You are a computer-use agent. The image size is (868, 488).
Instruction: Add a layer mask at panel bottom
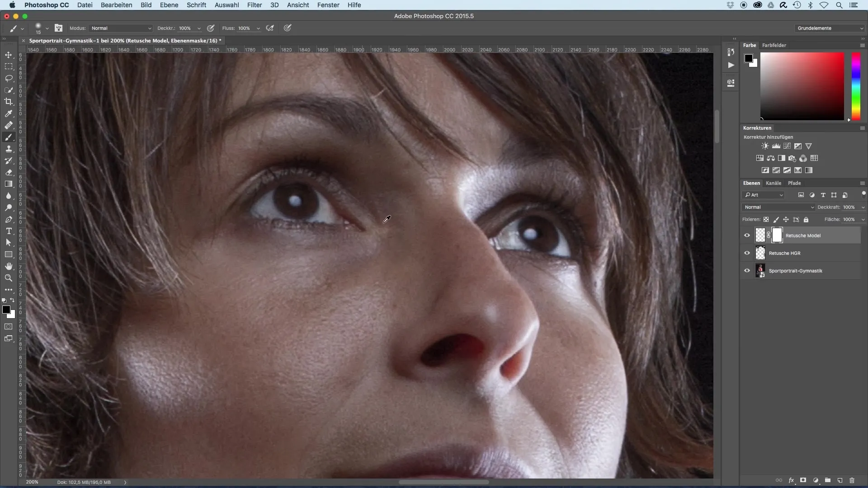(803, 480)
